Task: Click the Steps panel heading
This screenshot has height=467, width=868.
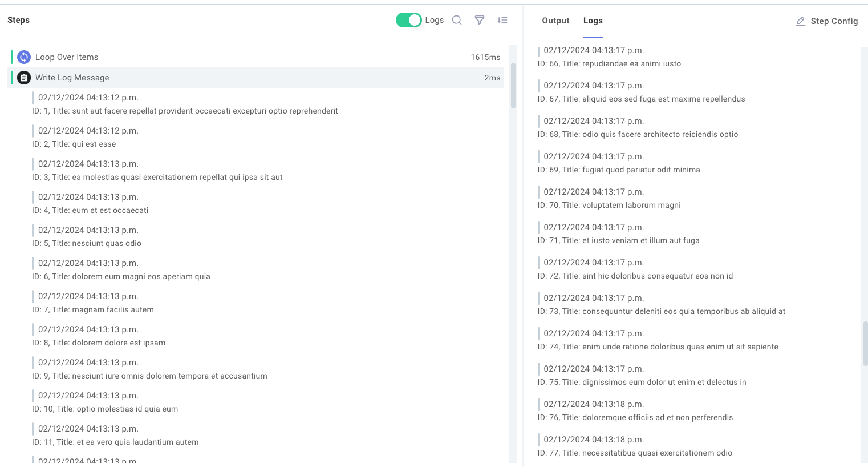Action: (x=18, y=20)
